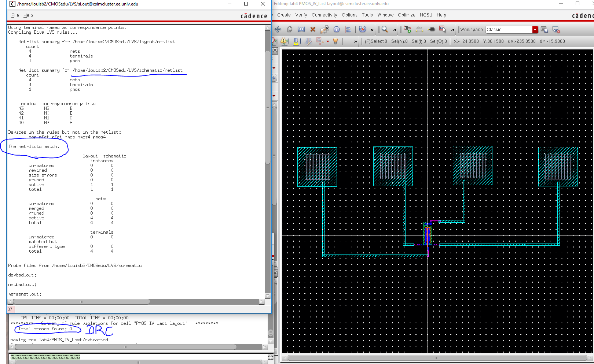The height and width of the screenshot is (364, 594).
Task: Open the NCSU menu
Action: (x=426, y=15)
